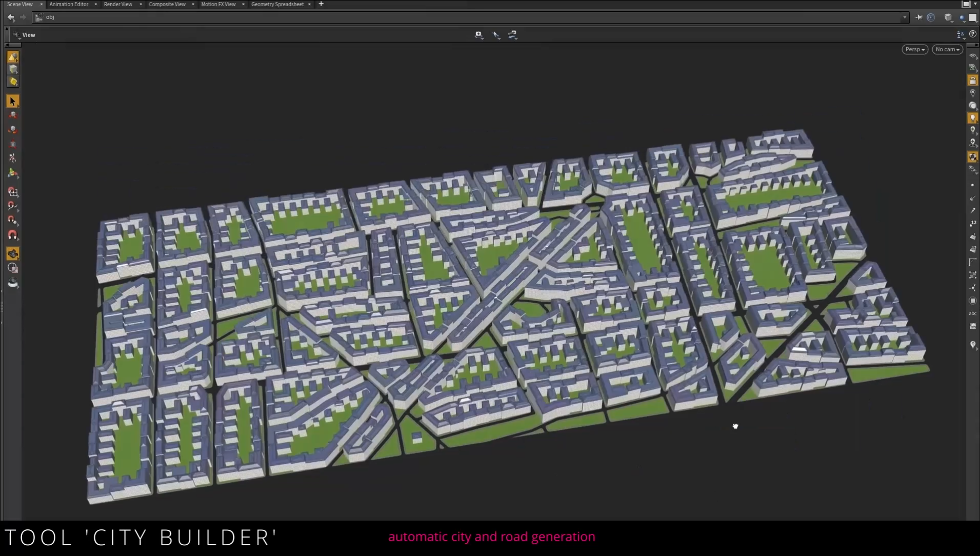Image resolution: width=980 pixels, height=556 pixels.
Task: Open the Geometry Spreadsheet tab
Action: pyautogui.click(x=277, y=4)
